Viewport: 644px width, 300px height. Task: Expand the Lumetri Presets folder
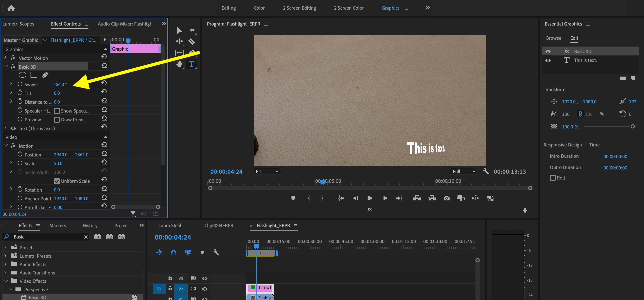click(5, 256)
